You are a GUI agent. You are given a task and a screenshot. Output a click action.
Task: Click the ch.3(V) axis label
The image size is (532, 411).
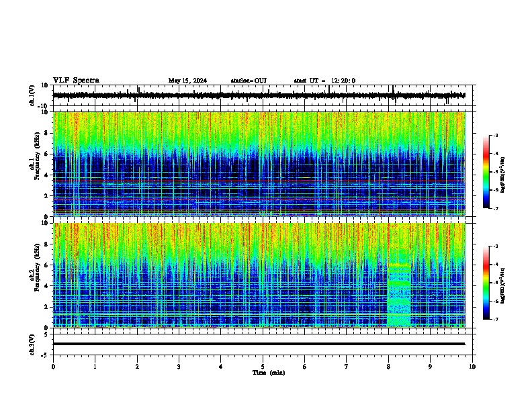(x=32, y=345)
